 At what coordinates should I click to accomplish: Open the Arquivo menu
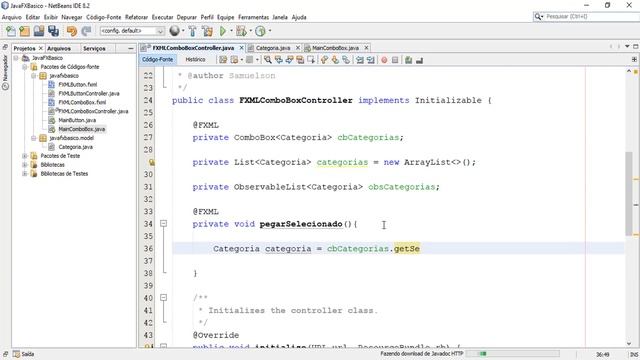11,17
